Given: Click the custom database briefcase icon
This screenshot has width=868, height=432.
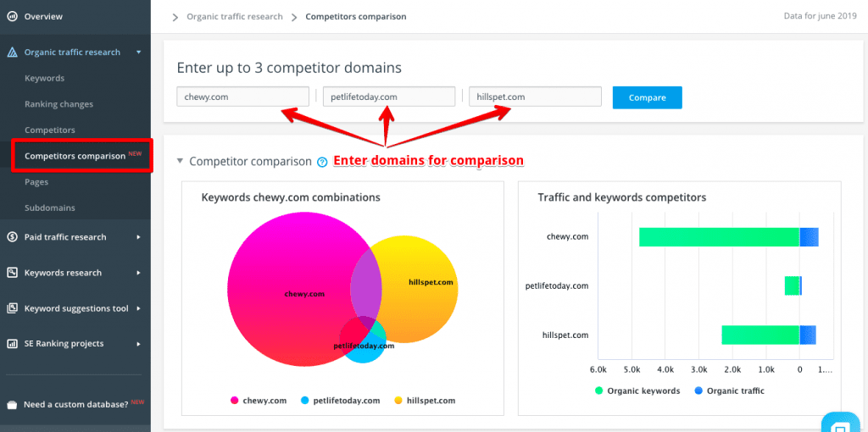Looking at the screenshot, I should pyautogui.click(x=12, y=404).
